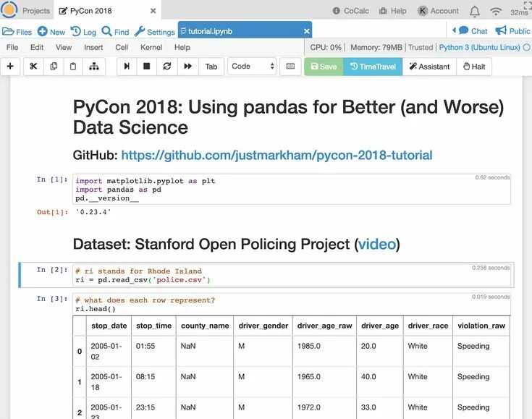Click the Trusted notebook indicator

[421, 47]
